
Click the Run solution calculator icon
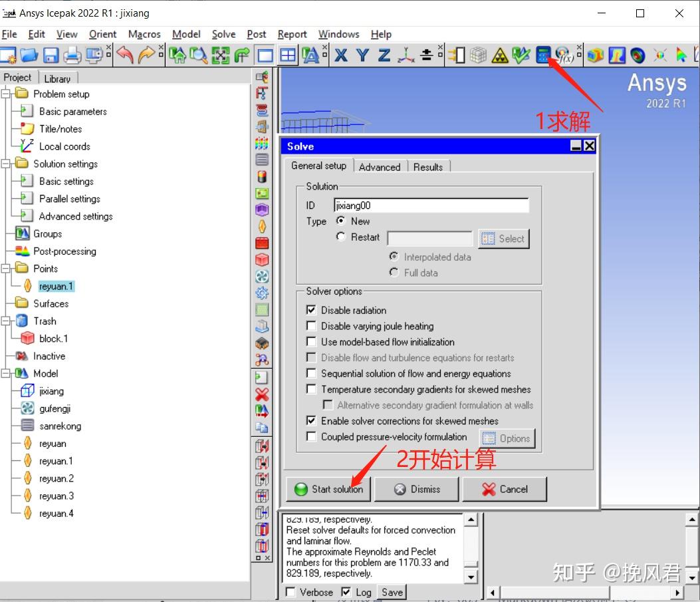pos(542,55)
